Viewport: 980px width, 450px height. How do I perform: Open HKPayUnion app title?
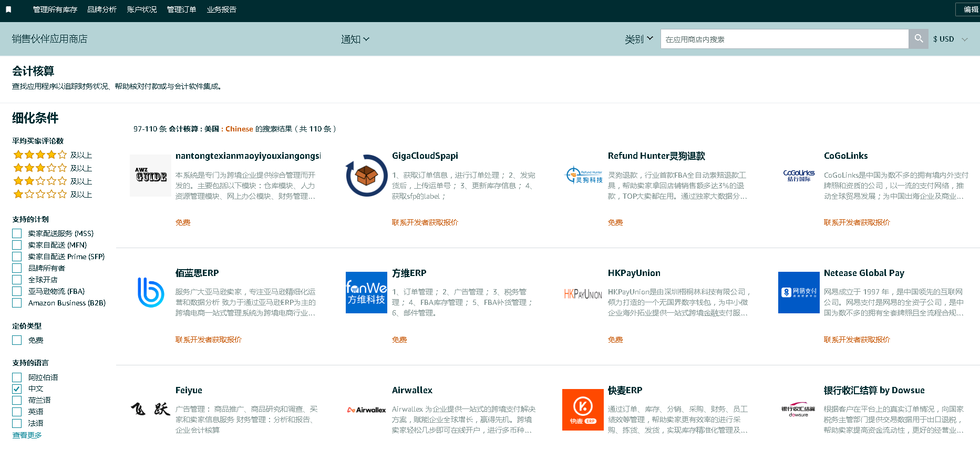[x=634, y=273]
